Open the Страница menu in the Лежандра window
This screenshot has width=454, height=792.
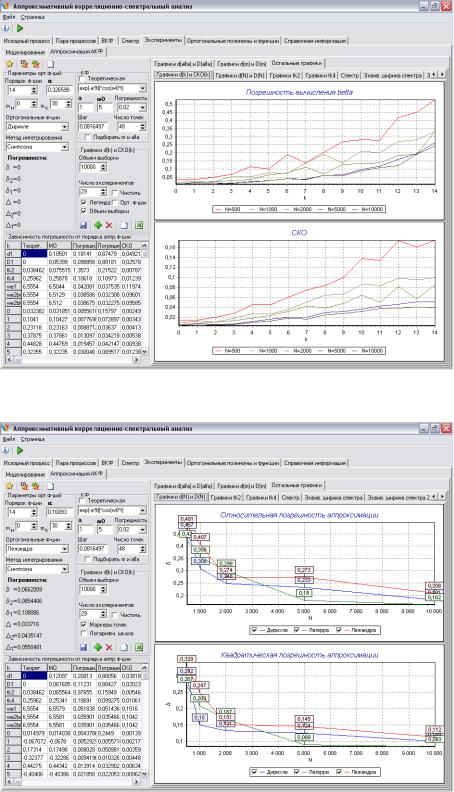click(x=33, y=439)
